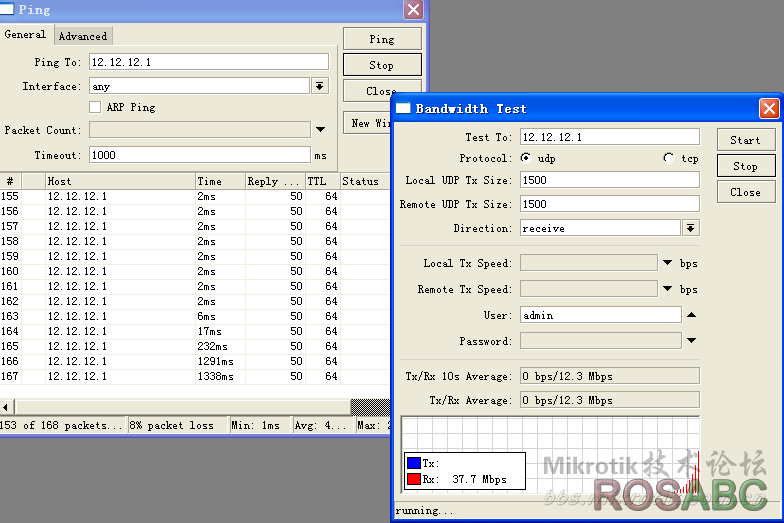Expand the Password field arrow
784x523 pixels.
(x=692, y=340)
